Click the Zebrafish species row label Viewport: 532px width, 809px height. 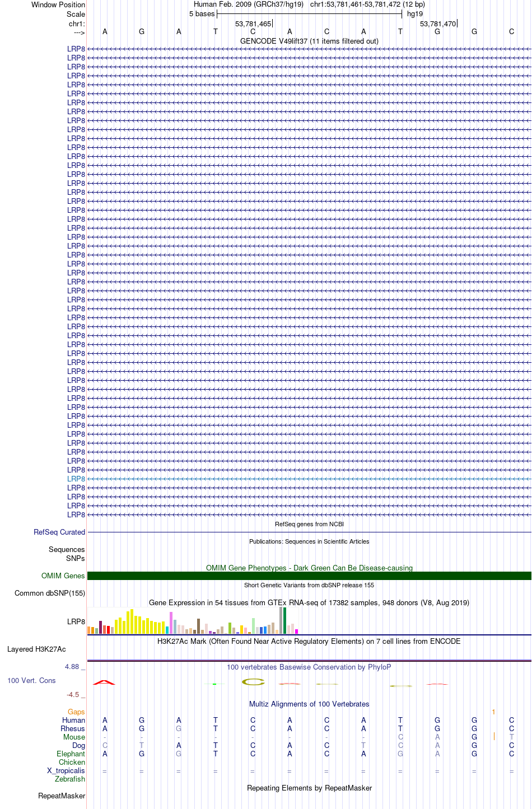(x=70, y=779)
